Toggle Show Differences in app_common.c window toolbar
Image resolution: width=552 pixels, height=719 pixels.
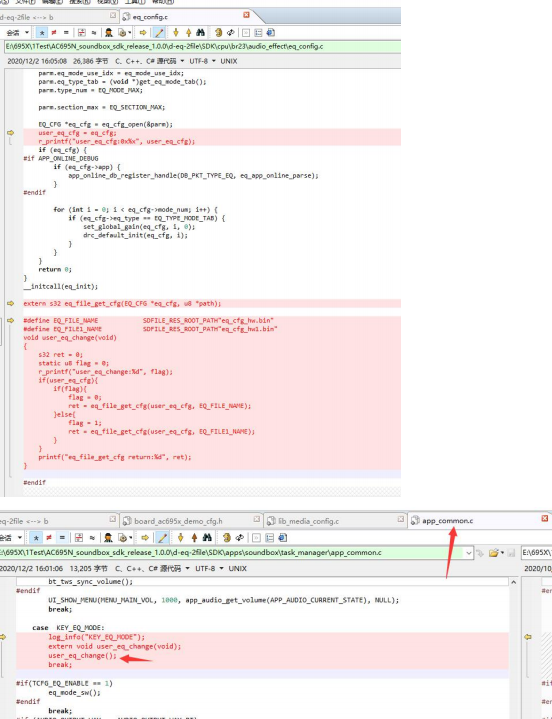tap(49, 537)
